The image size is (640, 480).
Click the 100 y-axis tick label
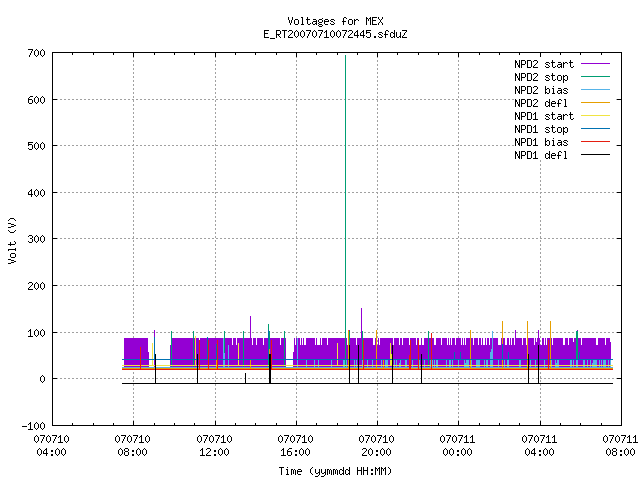pos(36,333)
